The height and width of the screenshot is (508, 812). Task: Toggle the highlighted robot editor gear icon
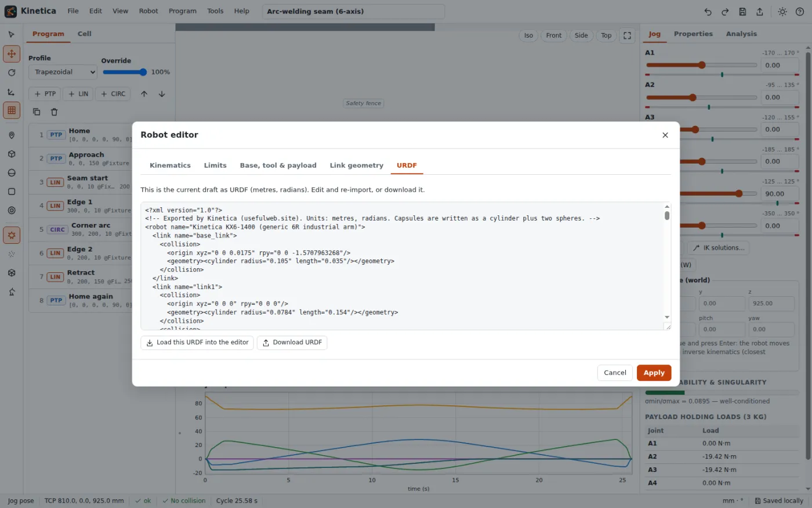[11, 235]
